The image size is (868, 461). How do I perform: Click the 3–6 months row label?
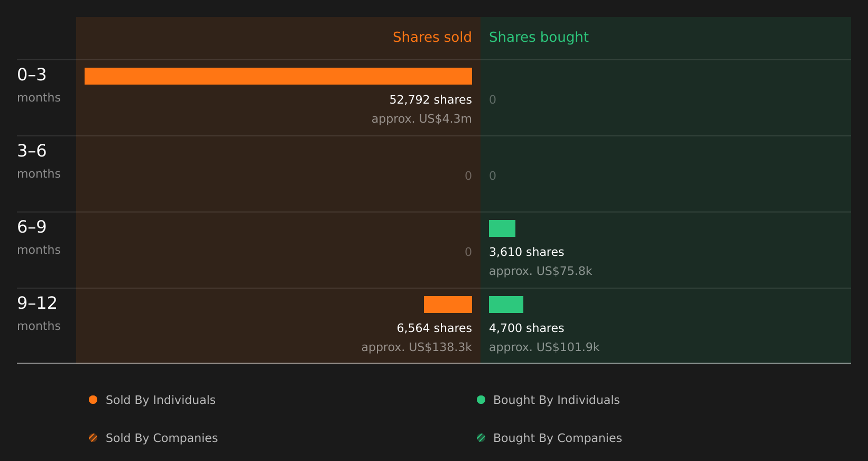[39, 161]
